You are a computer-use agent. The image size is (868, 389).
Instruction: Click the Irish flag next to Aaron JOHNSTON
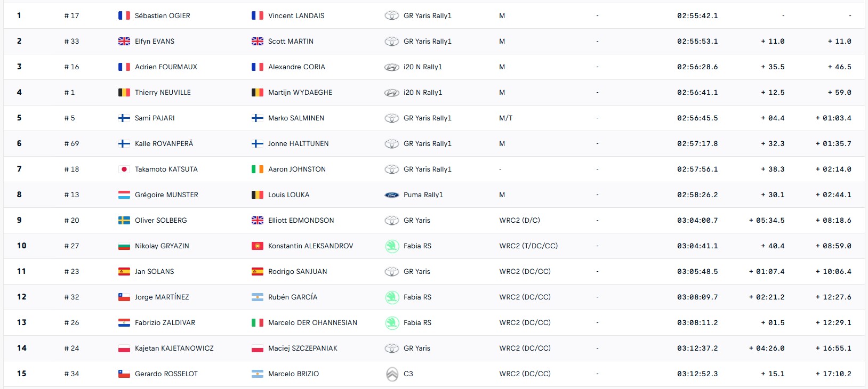(258, 169)
